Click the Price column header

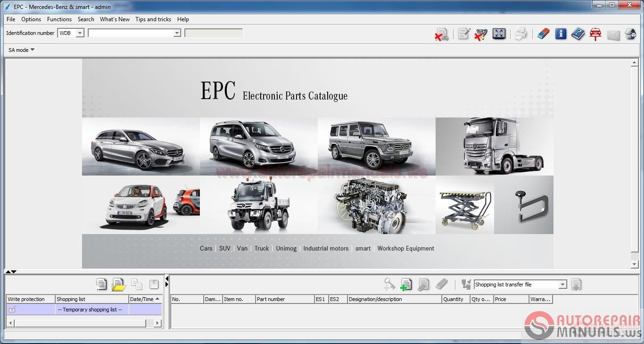click(x=511, y=299)
